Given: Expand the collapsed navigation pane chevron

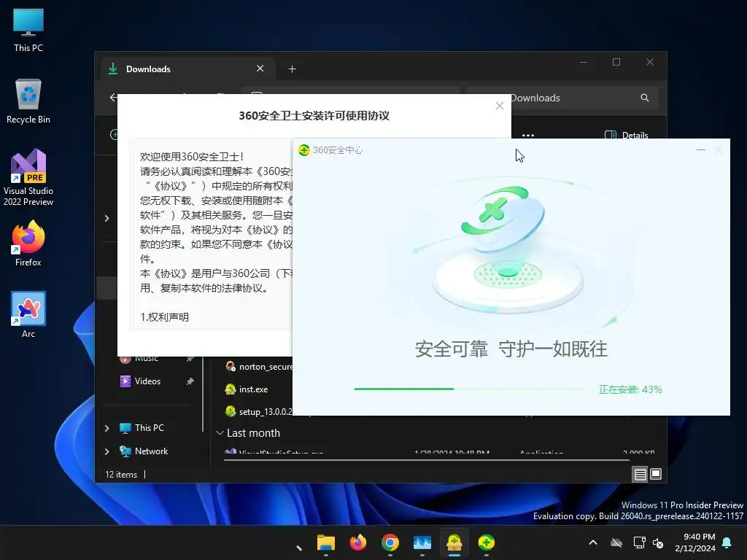Looking at the screenshot, I should click(107, 218).
